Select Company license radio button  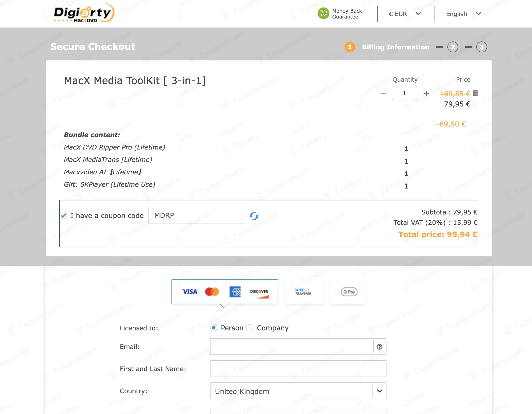(x=250, y=328)
